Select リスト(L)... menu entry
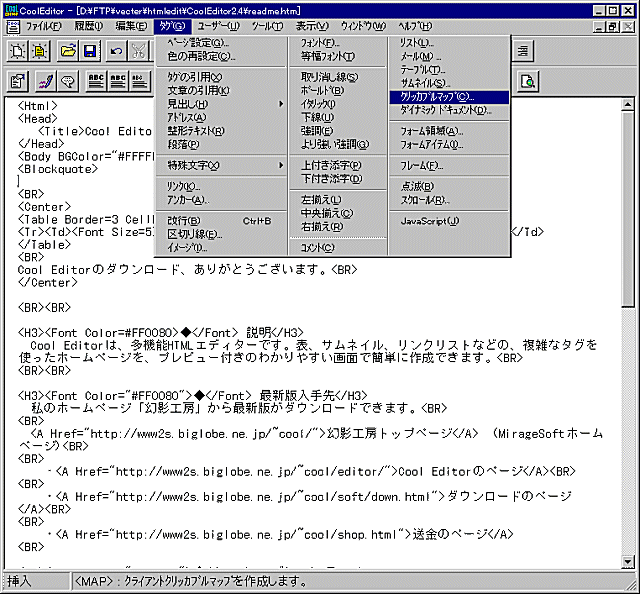Viewport: 640px width, 594px height. point(449,43)
